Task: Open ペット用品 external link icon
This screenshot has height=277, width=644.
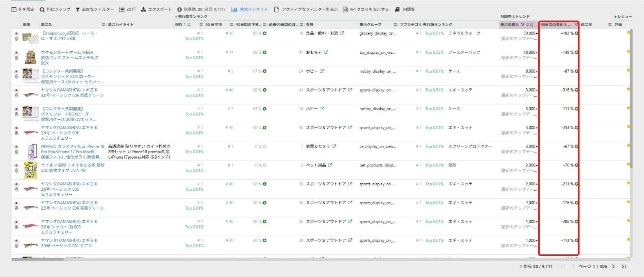Action: coord(330,165)
